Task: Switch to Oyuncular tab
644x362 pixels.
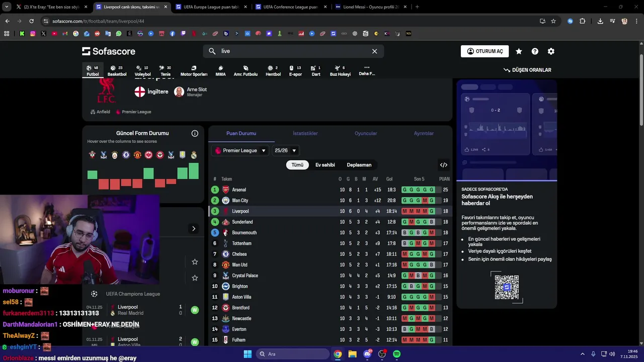Action: click(x=366, y=133)
